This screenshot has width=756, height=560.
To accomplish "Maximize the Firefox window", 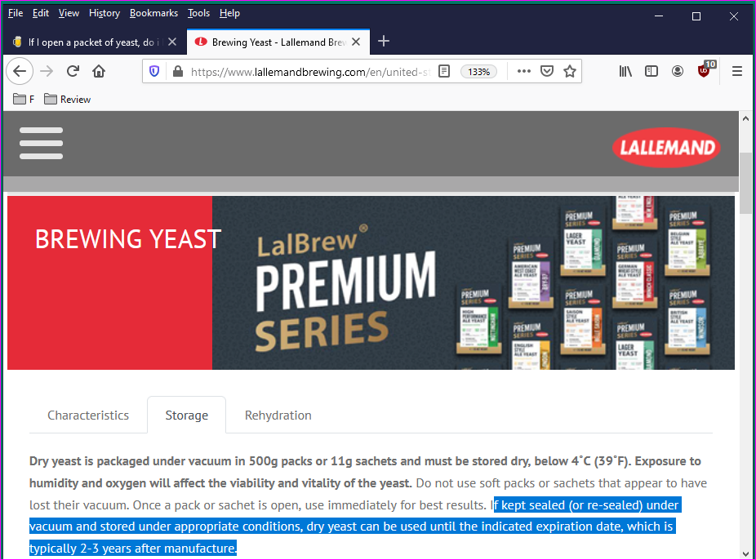I will tap(696, 16).
